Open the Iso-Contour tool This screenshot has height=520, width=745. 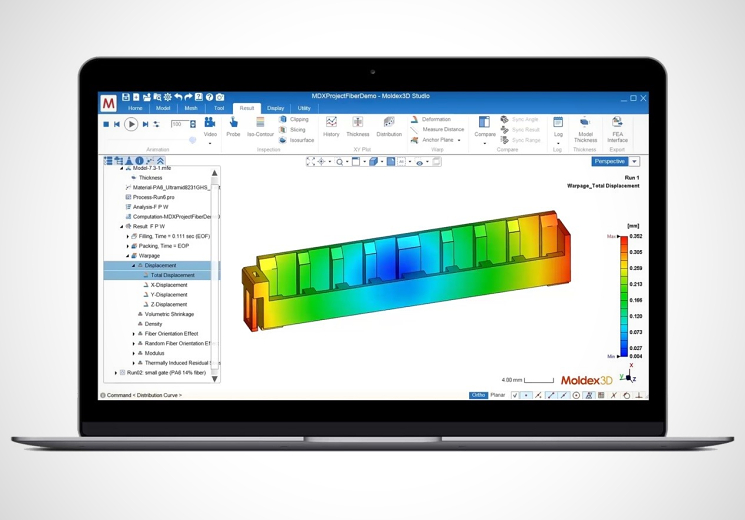[260, 127]
